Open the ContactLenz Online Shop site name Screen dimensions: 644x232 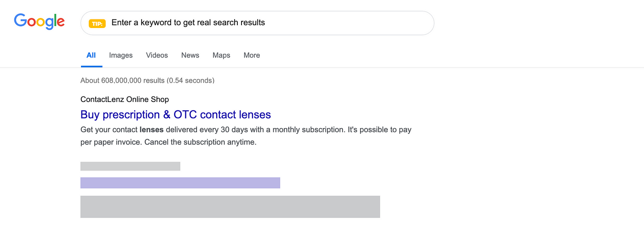click(125, 99)
